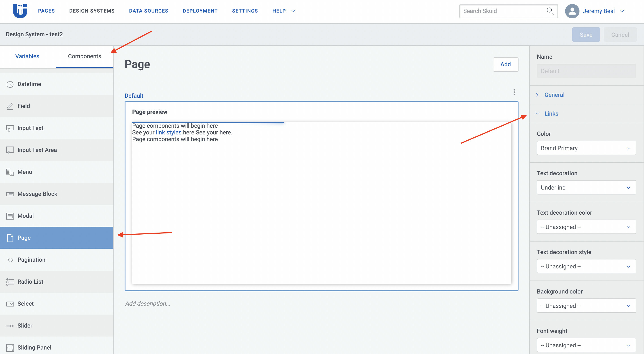The width and height of the screenshot is (644, 354).
Task: Click the three-dot menu on Default variant
Action: click(514, 92)
